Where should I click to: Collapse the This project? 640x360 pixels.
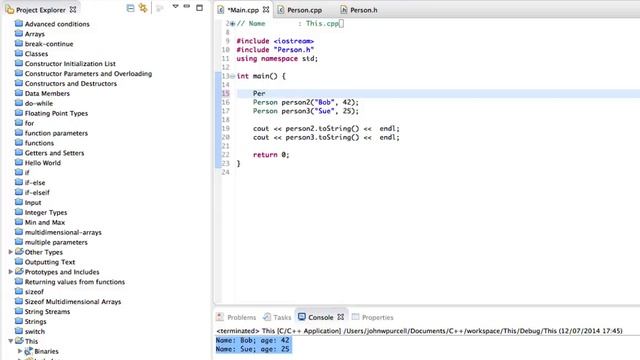(11, 341)
